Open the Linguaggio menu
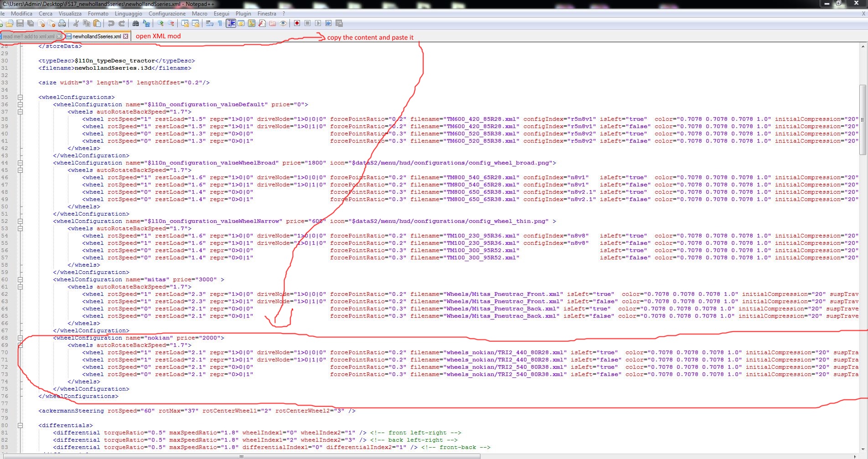 [x=129, y=14]
